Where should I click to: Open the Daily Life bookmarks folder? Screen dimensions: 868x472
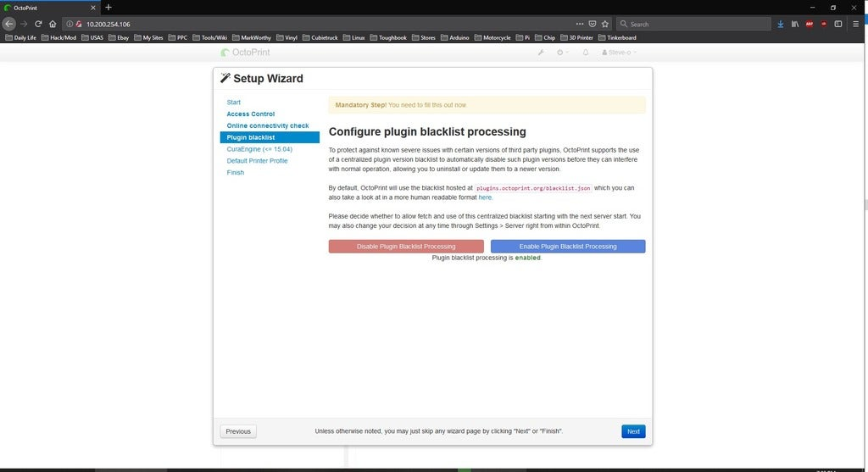(20, 37)
